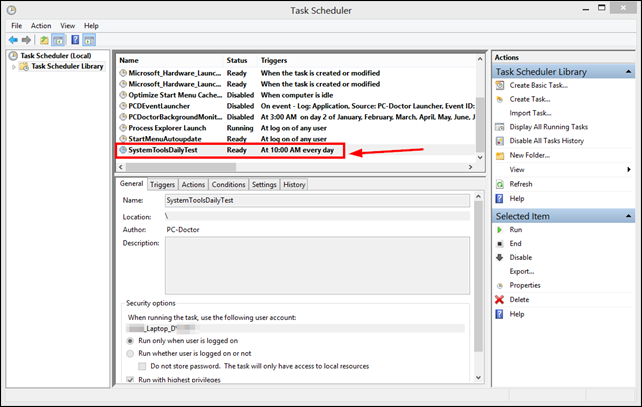Screen dimensions: 642x407
Task: Select the Optimize Start Menu Cache task row
Action: (296, 95)
